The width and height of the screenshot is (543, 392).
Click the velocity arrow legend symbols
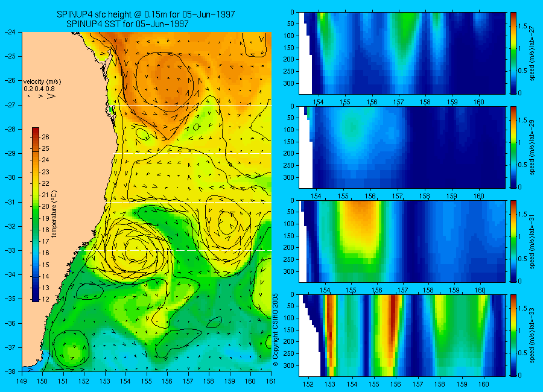[42, 96]
